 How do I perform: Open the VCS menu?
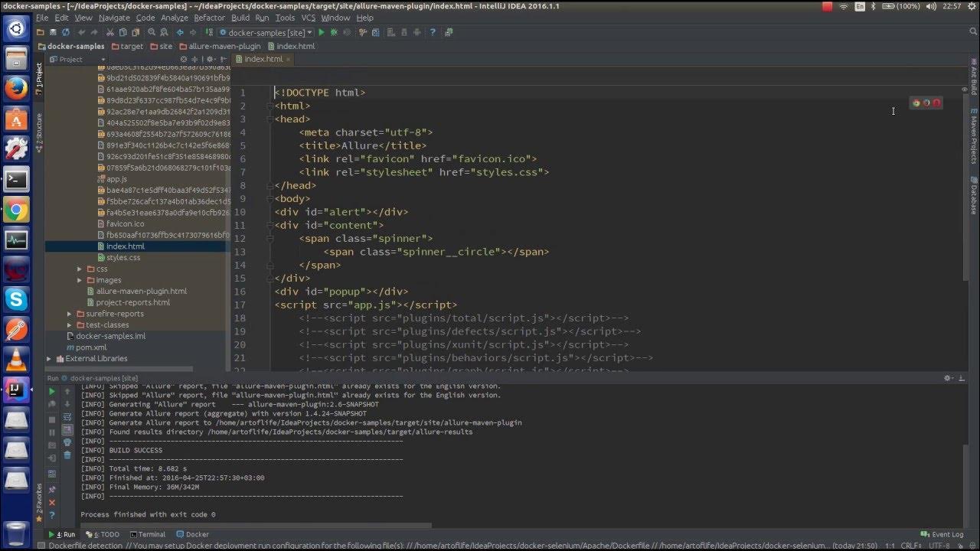point(308,18)
